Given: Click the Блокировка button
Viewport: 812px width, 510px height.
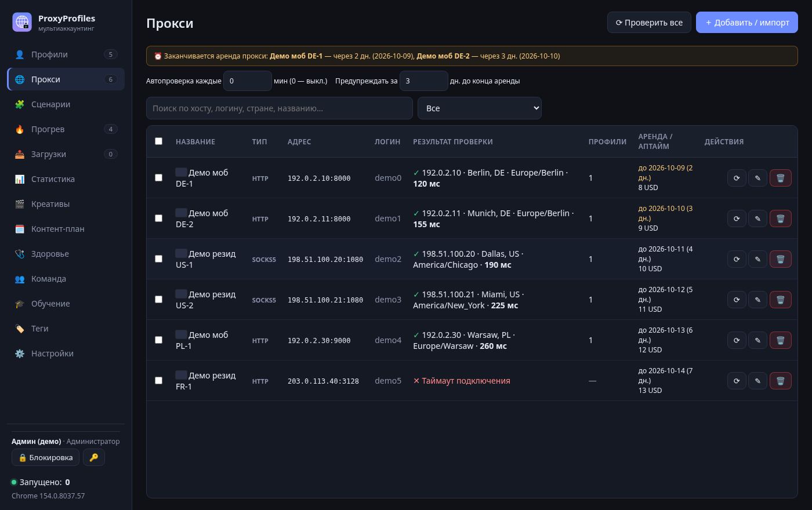Looking at the screenshot, I should tap(45, 457).
